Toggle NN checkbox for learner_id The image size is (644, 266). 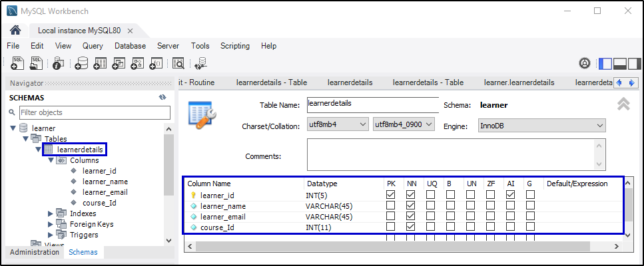pyautogui.click(x=411, y=195)
